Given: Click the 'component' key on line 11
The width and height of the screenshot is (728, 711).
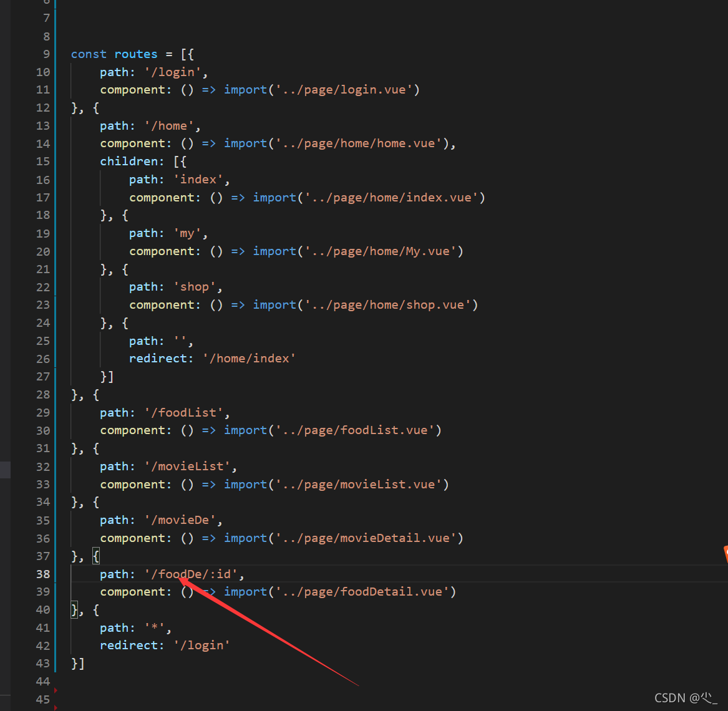Looking at the screenshot, I should pyautogui.click(x=132, y=90).
